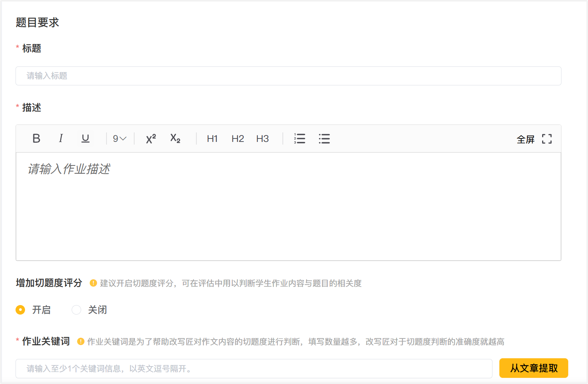The height and width of the screenshot is (384, 588).
Task: Enable underline formatting in the toolbar
Action: 86,138
